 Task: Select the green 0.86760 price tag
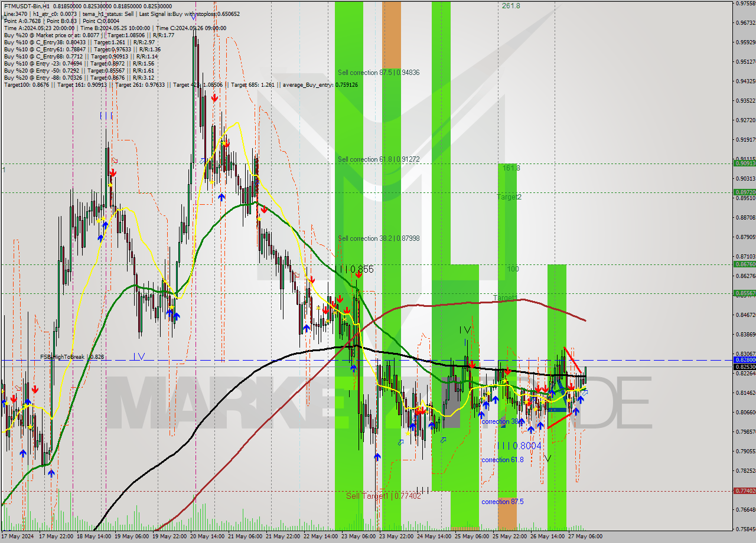point(744,264)
